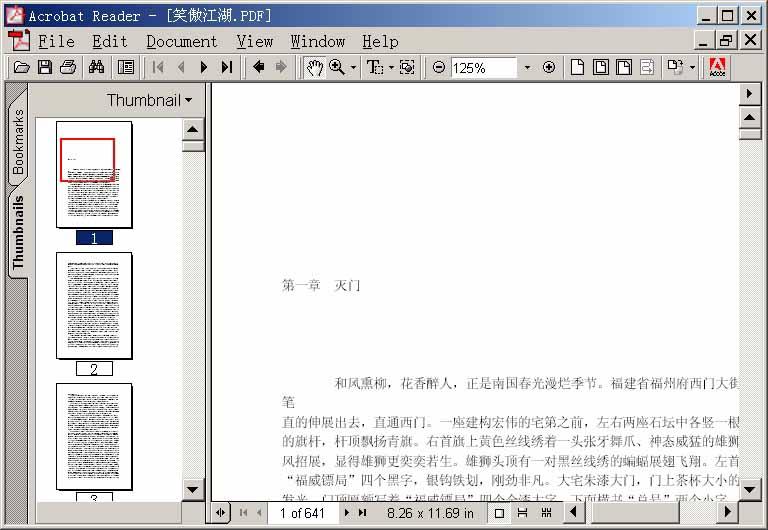The width and height of the screenshot is (768, 530).
Task: Select the Hand tool
Action: point(314,67)
